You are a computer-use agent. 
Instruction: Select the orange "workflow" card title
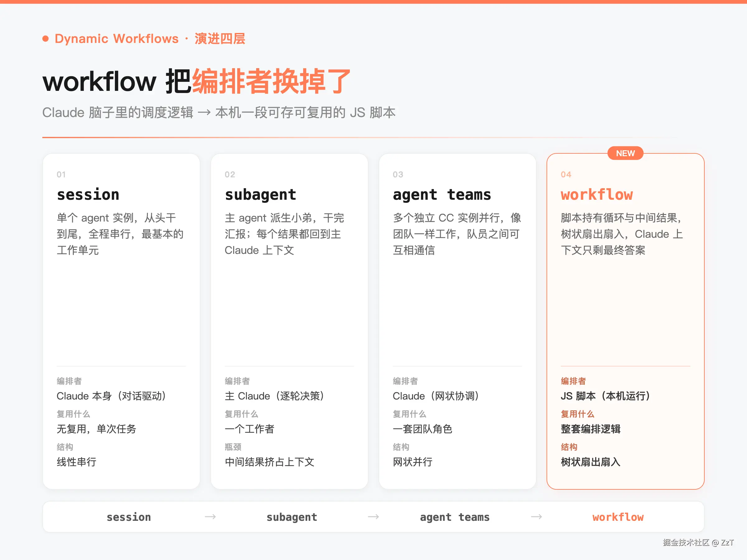coord(597,195)
